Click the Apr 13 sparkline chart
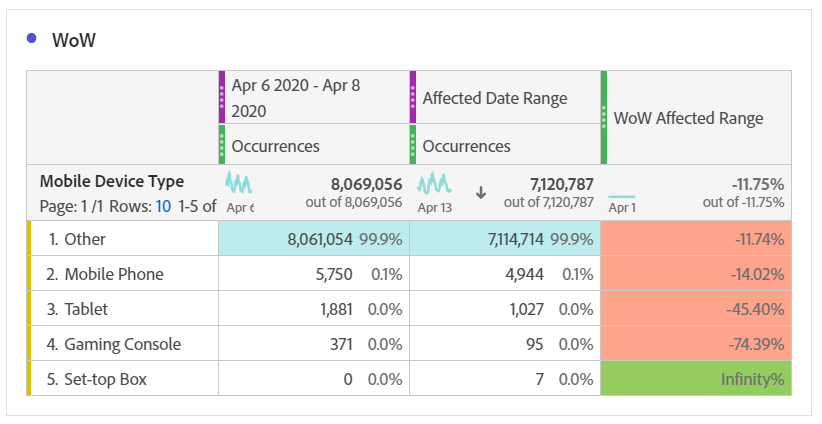822x424 pixels. 435,183
